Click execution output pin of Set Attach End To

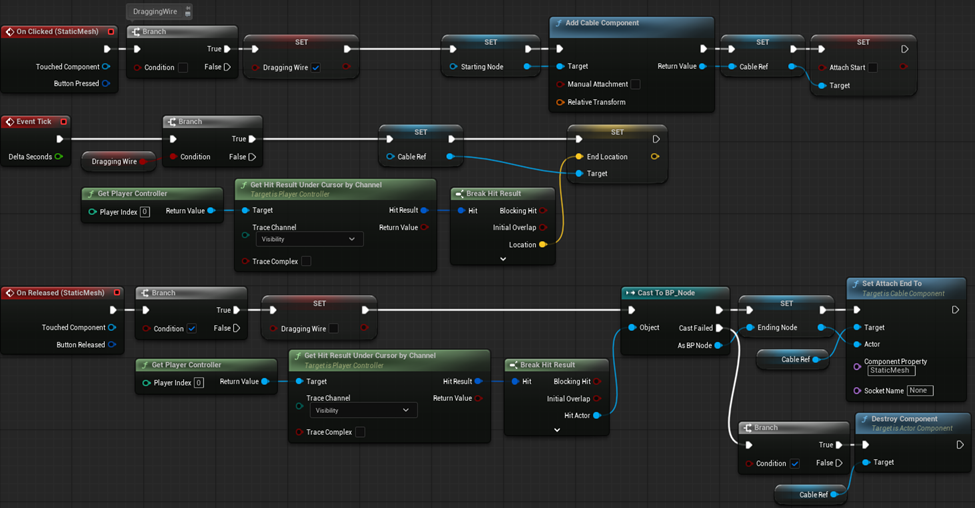pyautogui.click(x=956, y=310)
